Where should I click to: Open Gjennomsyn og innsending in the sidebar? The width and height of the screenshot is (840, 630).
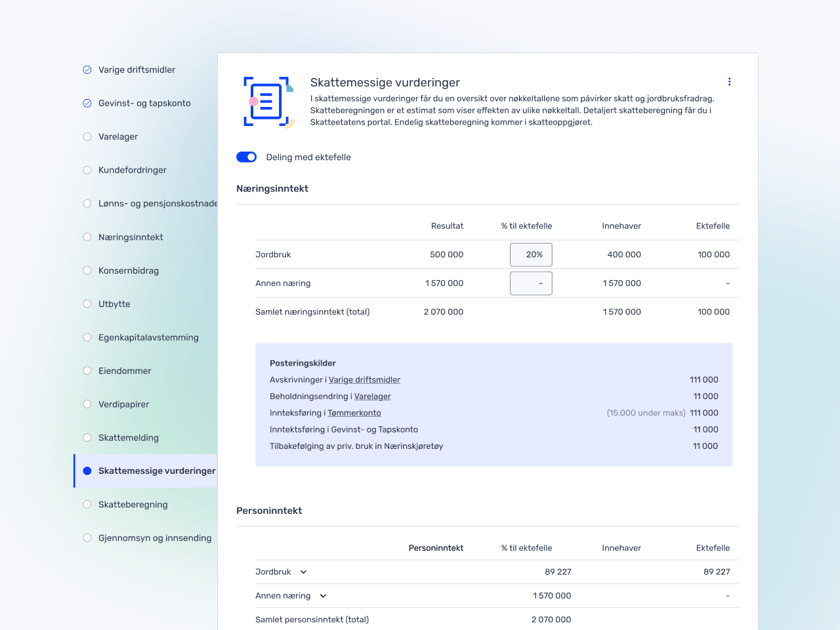pos(155,538)
